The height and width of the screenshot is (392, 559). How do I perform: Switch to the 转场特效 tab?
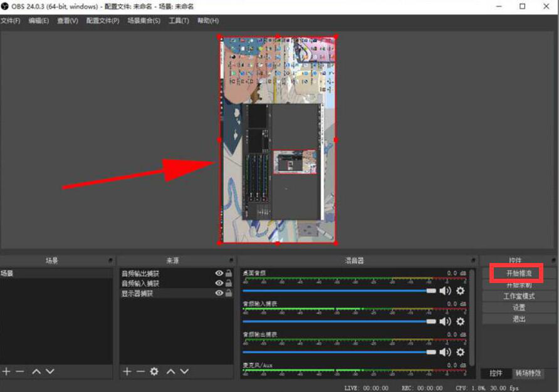(528, 373)
